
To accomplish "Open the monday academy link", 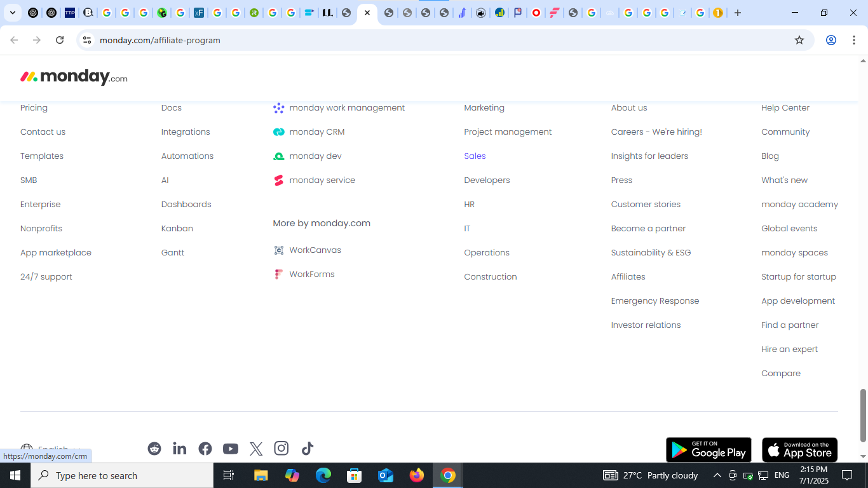I will (x=799, y=205).
